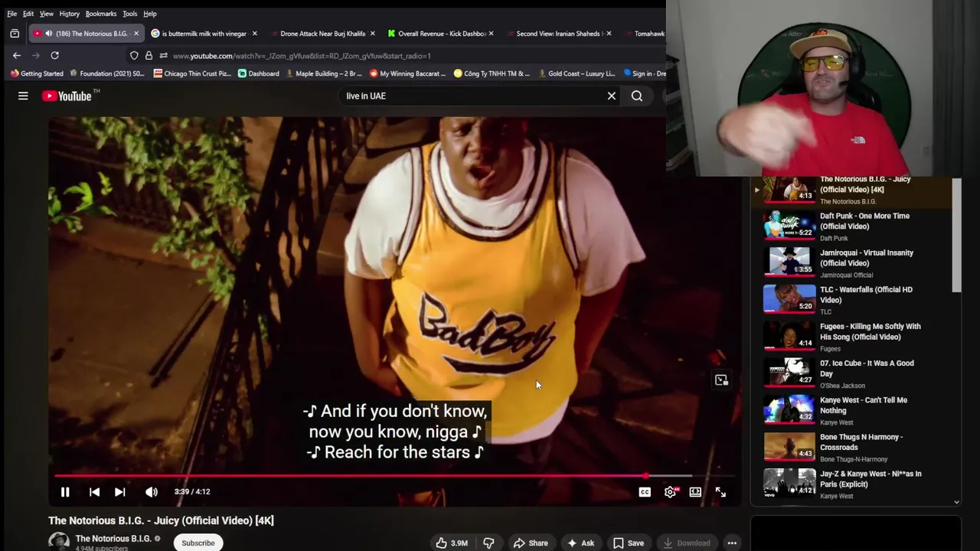Screen dimensions: 980x551
Task: Enter fullscreen mode on the player
Action: (720, 492)
